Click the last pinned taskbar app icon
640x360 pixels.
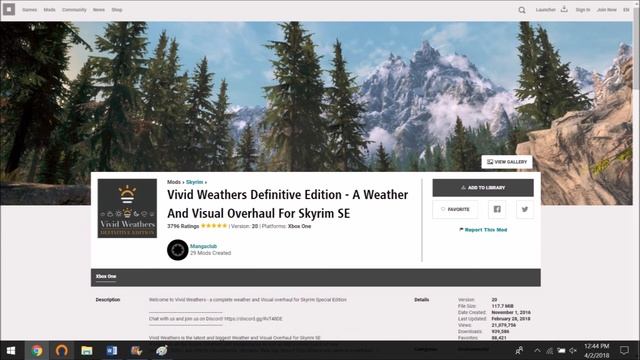pyautogui.click(x=162, y=351)
